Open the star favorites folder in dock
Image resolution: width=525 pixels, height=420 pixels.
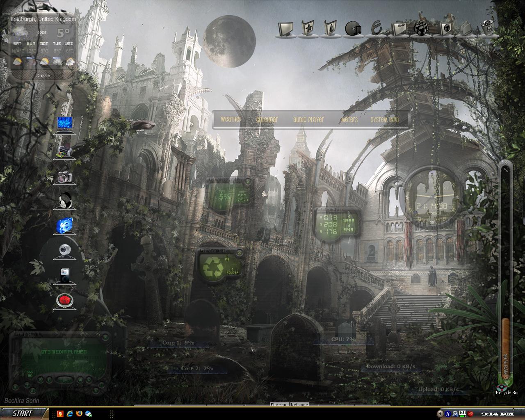pos(308,29)
